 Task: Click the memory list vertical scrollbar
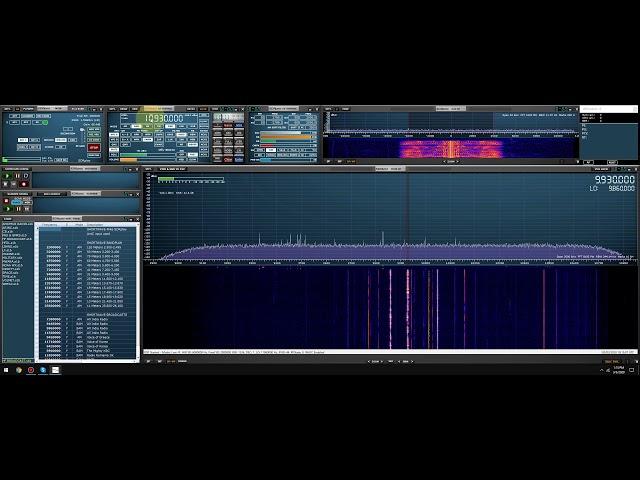point(138,292)
